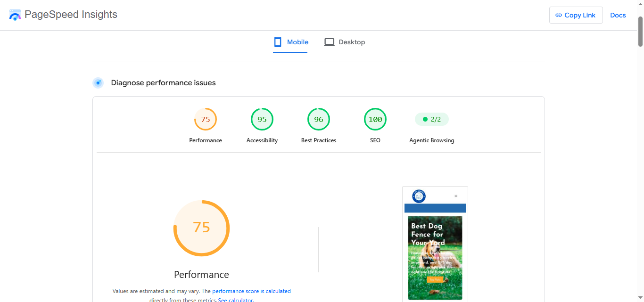
Task: Click the site logo in page preview
Action: [419, 196]
